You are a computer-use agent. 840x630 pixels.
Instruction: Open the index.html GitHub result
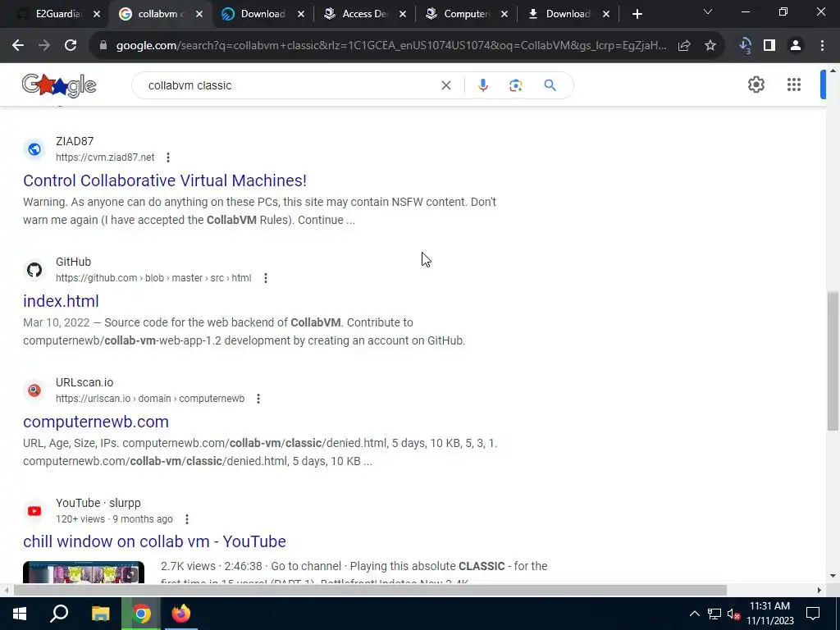(x=61, y=301)
